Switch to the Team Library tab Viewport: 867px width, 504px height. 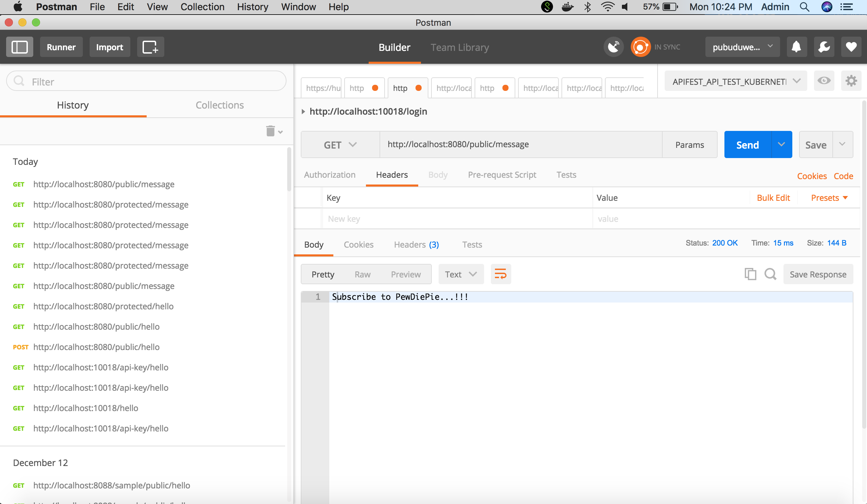460,47
